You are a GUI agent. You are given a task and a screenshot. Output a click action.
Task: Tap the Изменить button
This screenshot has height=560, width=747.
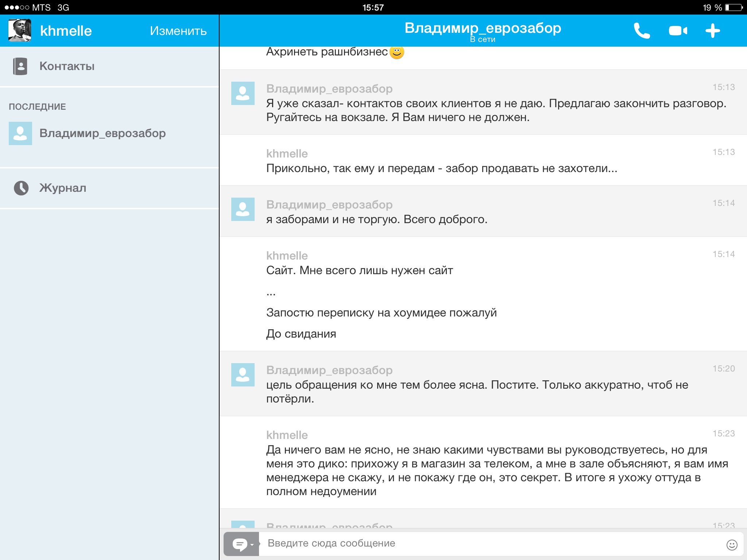tap(178, 31)
